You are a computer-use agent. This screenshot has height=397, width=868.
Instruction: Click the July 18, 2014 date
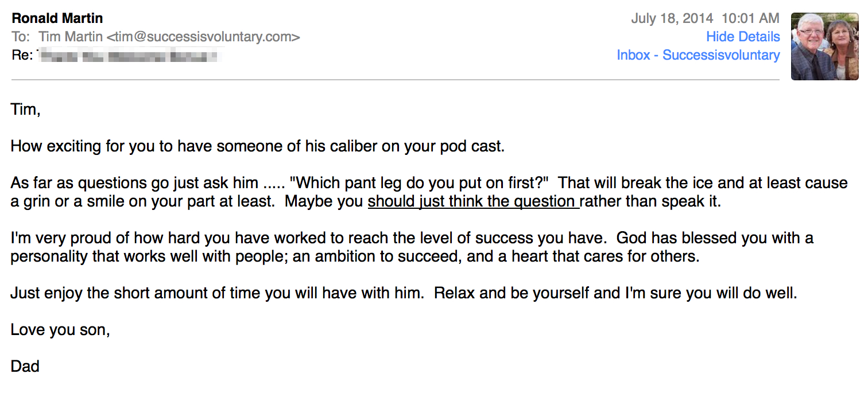672,18
